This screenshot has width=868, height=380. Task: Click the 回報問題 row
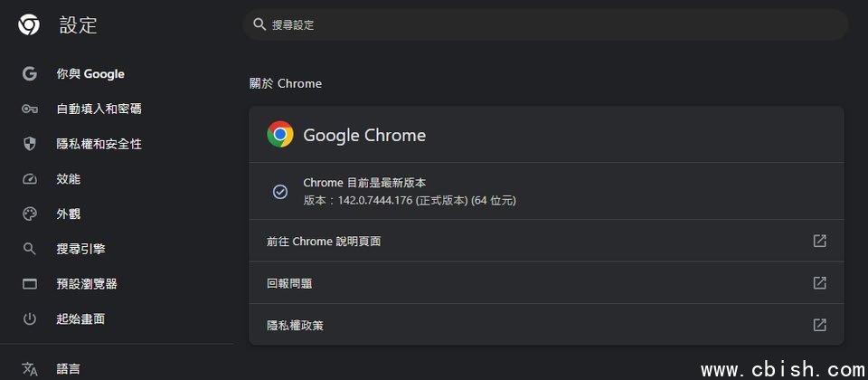point(289,283)
